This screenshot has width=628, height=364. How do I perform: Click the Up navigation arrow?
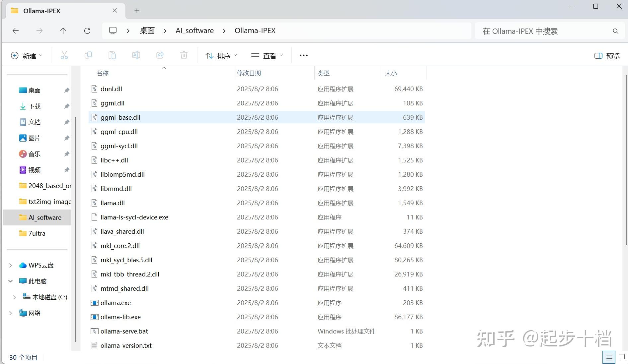pyautogui.click(x=63, y=30)
